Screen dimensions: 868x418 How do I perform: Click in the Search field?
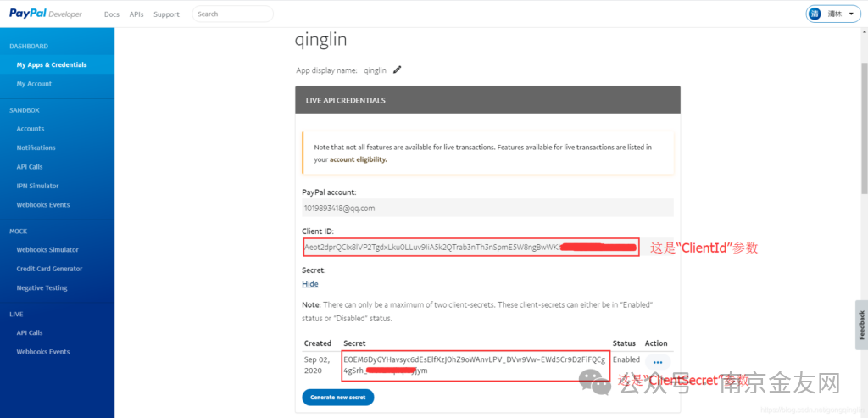(232, 14)
